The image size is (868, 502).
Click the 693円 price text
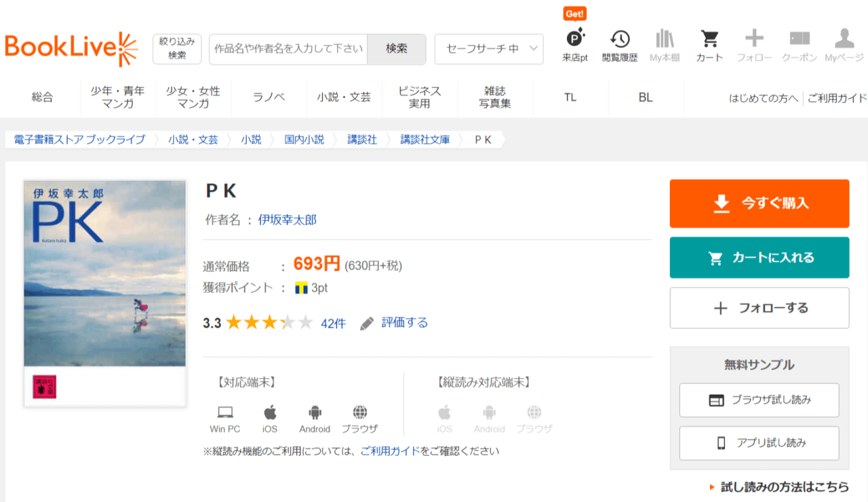tap(317, 265)
